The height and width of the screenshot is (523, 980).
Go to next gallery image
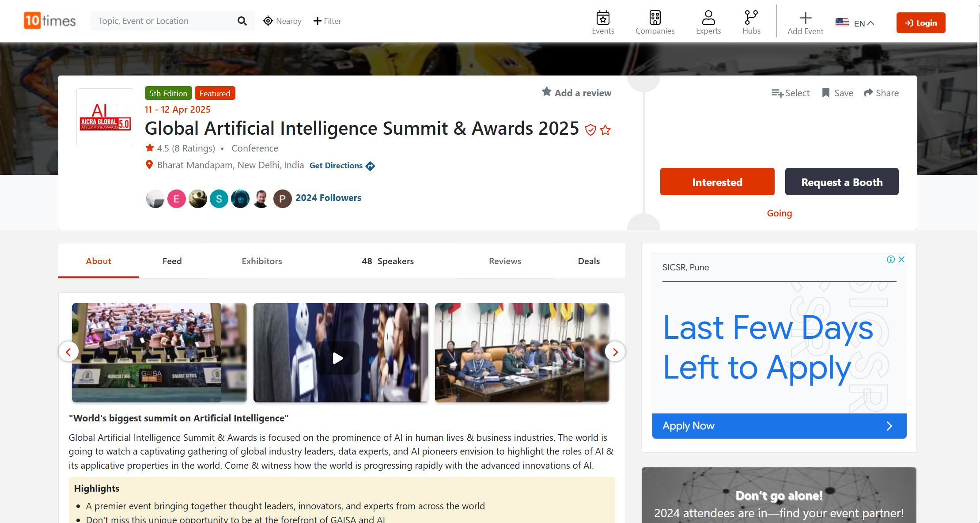click(x=615, y=352)
